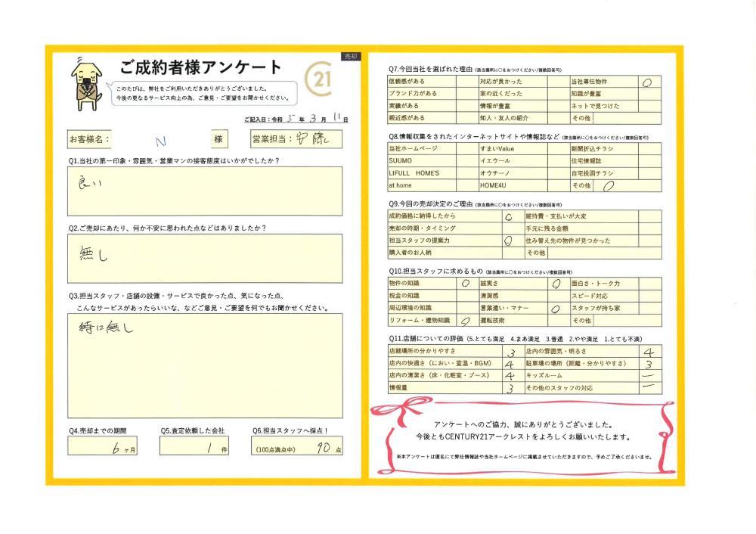
Task: Click the ご記入日 date line
Action: click(296, 119)
